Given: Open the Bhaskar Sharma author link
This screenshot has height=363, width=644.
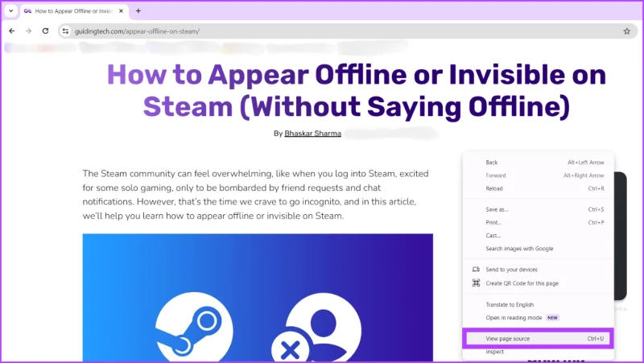Looking at the screenshot, I should (312, 134).
